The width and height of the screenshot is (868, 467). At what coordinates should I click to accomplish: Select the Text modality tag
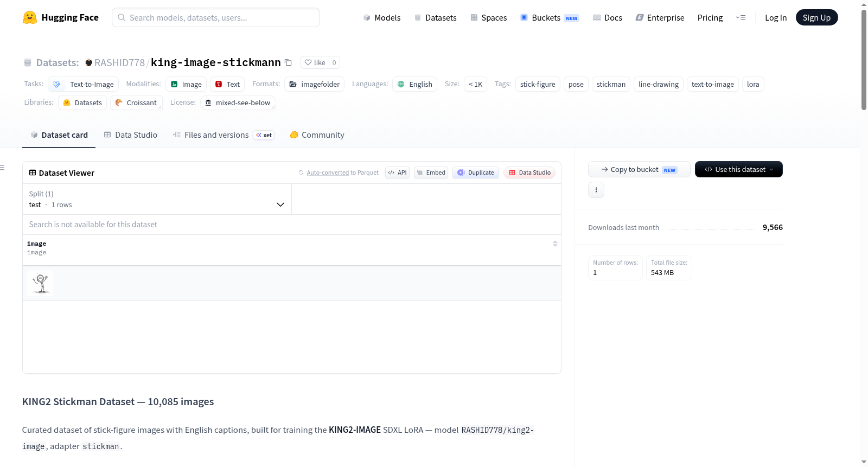[x=227, y=84]
